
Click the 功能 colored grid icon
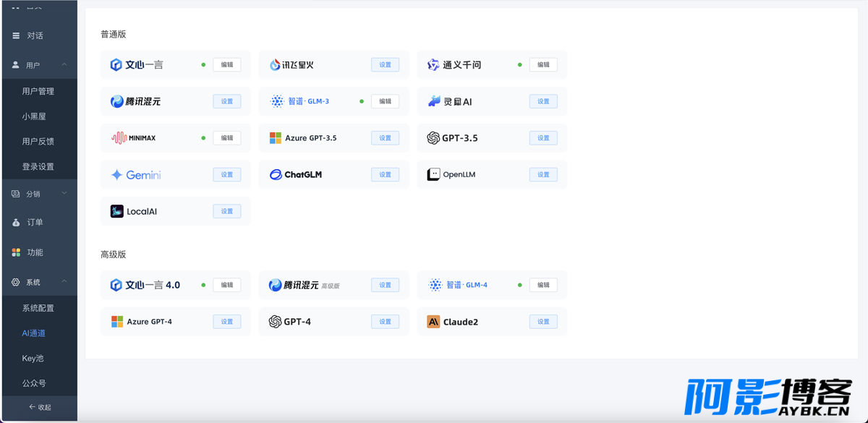pos(17,252)
